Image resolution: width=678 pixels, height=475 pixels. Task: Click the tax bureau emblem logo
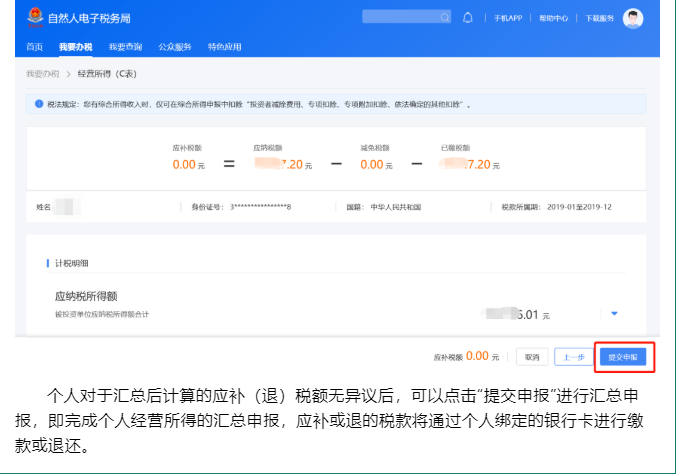[33, 19]
